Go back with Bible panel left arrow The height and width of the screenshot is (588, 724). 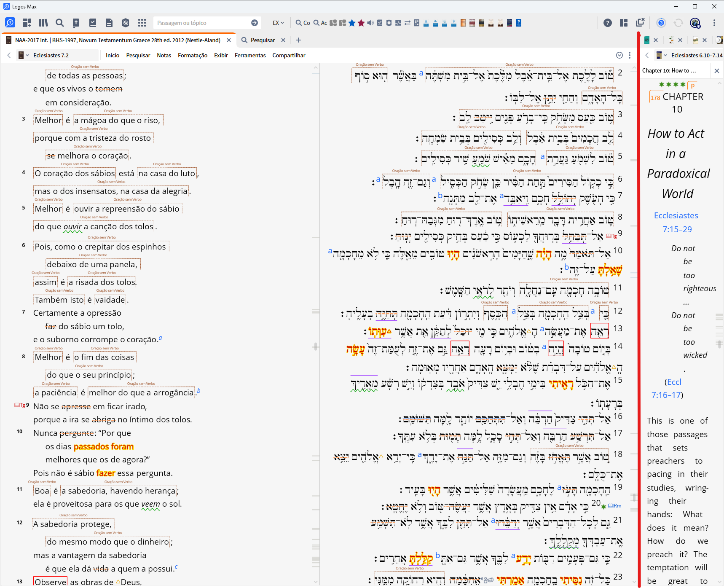pyautogui.click(x=9, y=55)
